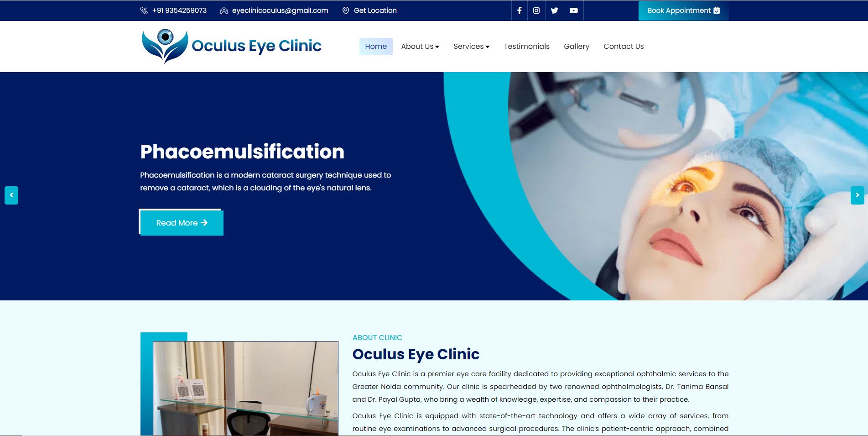The width and height of the screenshot is (868, 436).
Task: Open the Instagram icon link
Action: pyautogui.click(x=536, y=11)
